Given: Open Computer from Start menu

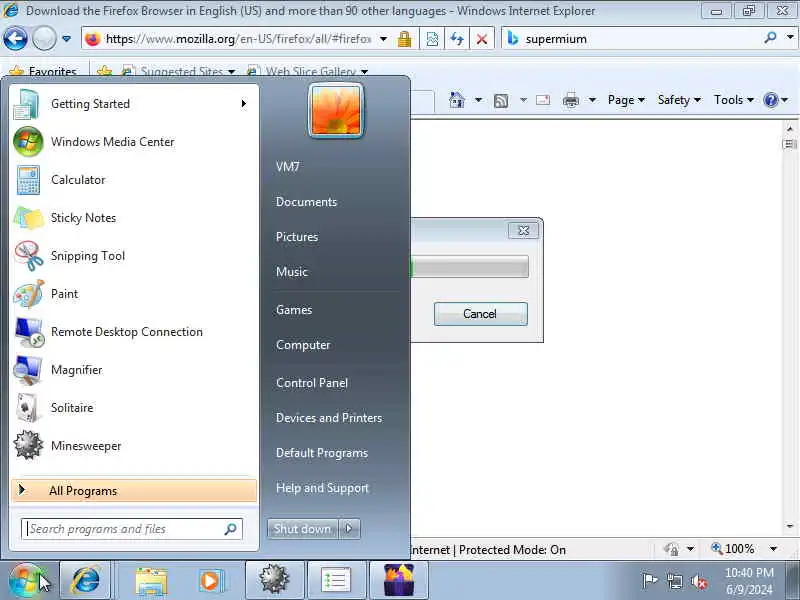Looking at the screenshot, I should click(x=303, y=345).
